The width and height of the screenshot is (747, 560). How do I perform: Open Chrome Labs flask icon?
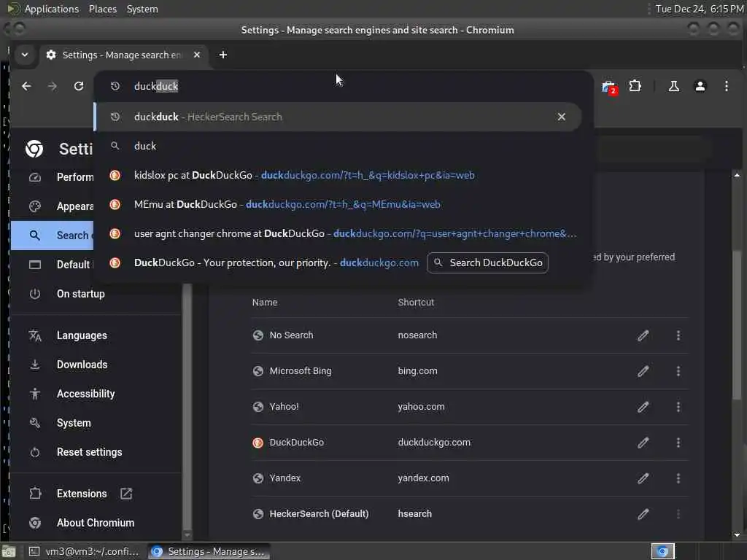[673, 86]
